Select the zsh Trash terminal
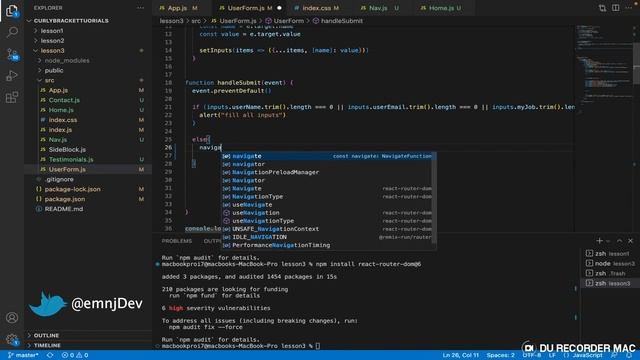The width and height of the screenshot is (640, 360). (x=610, y=273)
